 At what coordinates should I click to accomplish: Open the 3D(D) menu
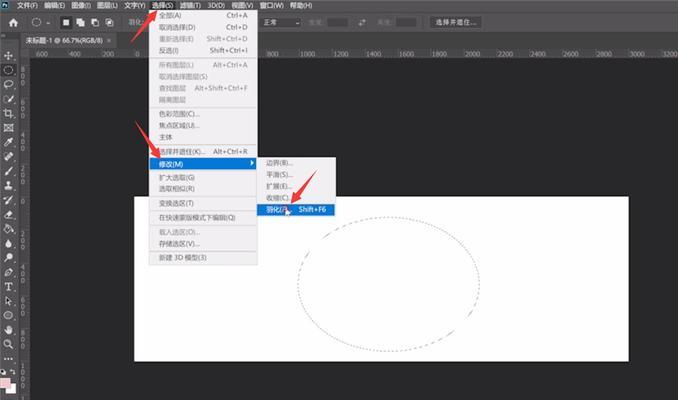216,6
